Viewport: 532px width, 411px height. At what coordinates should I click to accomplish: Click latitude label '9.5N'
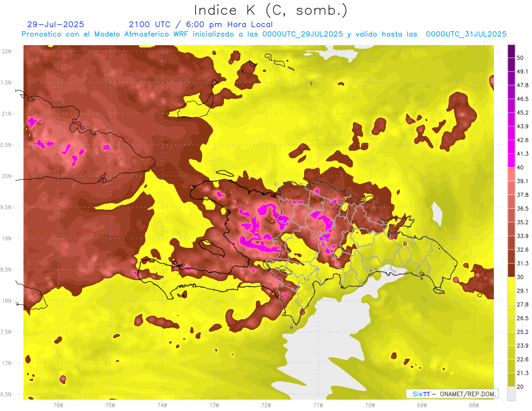(x=7, y=207)
